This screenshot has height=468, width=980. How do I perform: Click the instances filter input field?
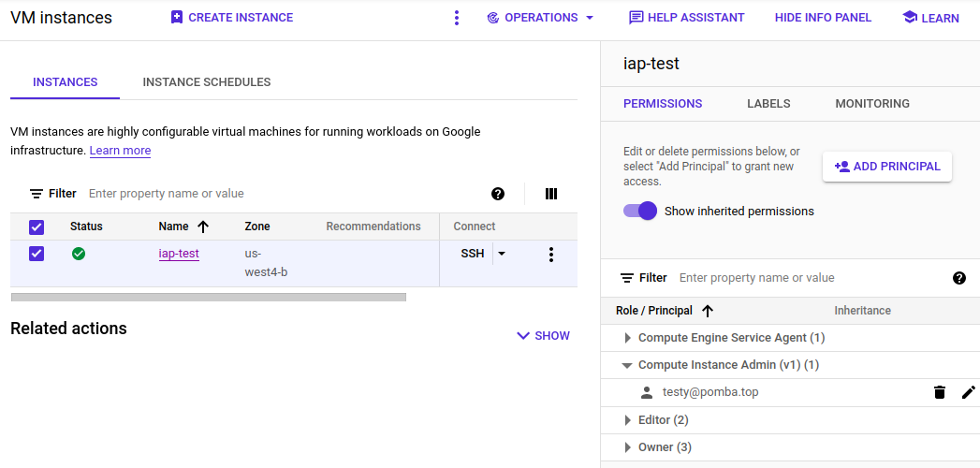point(281,194)
